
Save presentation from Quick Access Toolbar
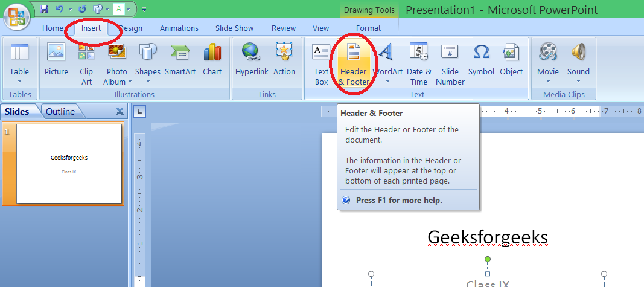pyautogui.click(x=44, y=8)
